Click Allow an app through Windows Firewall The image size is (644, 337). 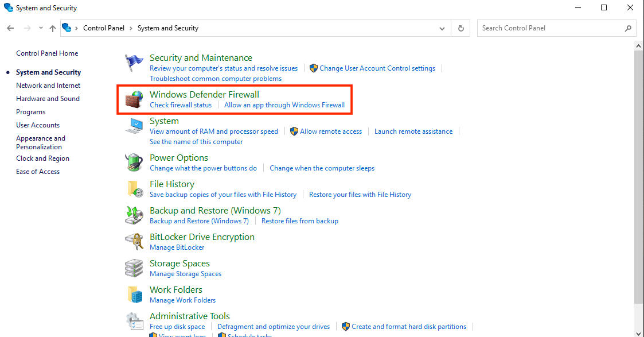pos(284,105)
